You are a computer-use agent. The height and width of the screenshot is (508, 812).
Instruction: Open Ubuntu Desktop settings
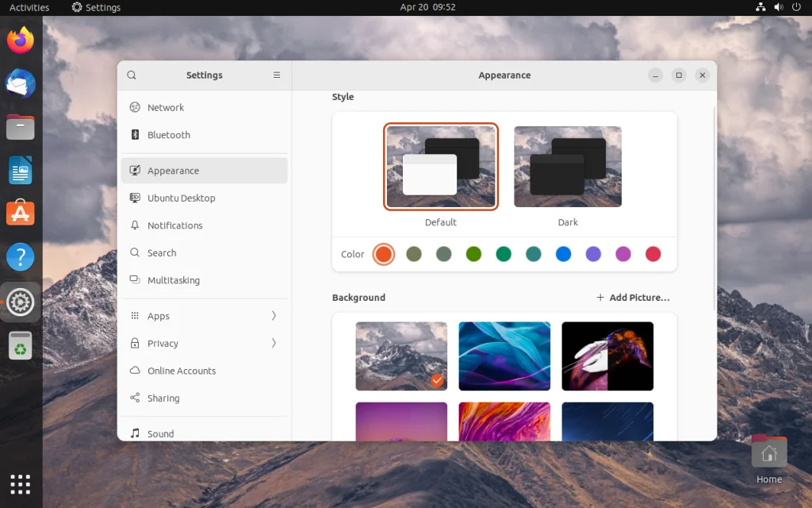click(179, 198)
